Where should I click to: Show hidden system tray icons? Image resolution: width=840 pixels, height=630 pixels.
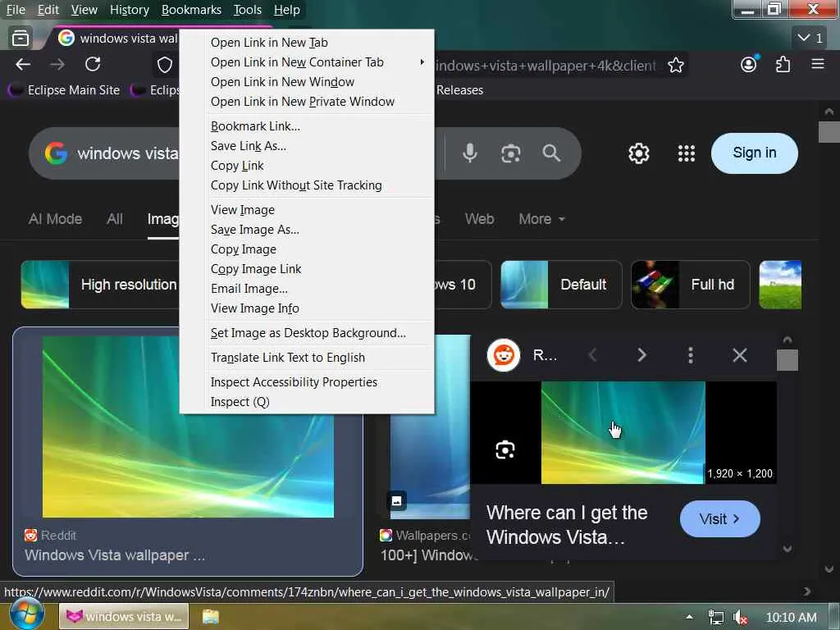coord(689,617)
